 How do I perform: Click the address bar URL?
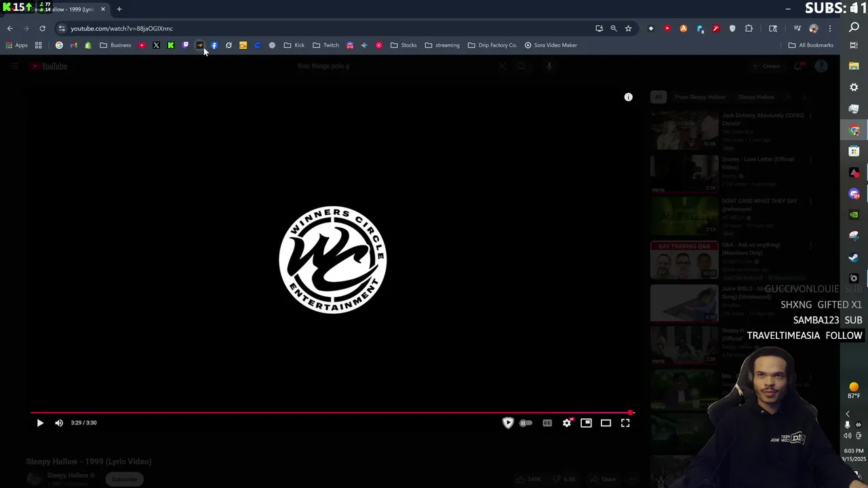click(x=122, y=28)
